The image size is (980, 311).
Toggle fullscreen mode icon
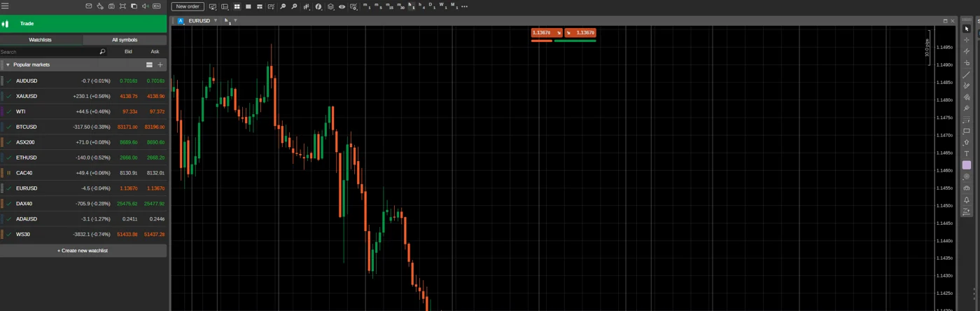(x=122, y=6)
